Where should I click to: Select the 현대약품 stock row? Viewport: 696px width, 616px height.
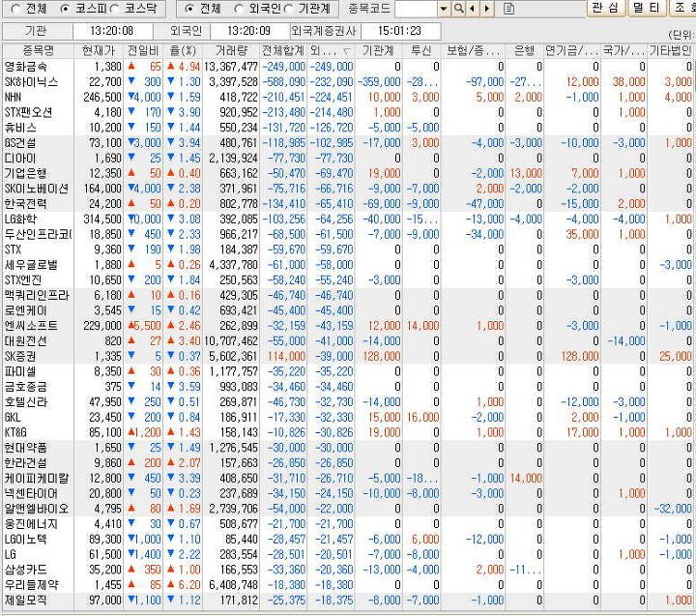click(348, 448)
